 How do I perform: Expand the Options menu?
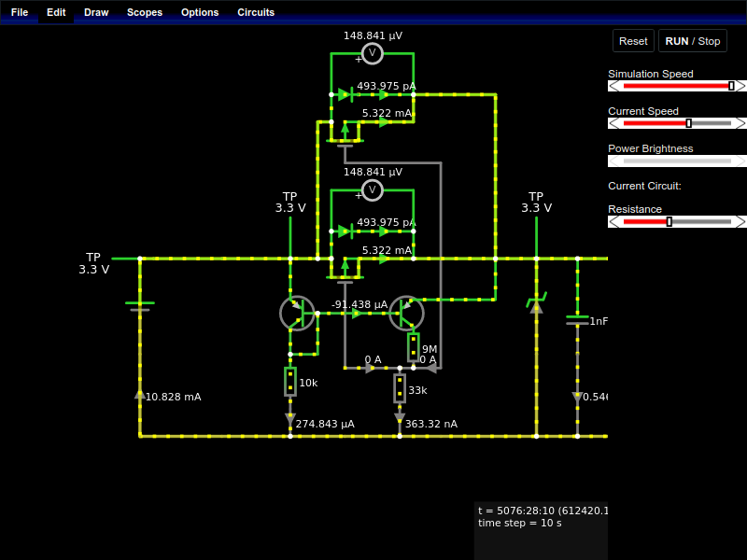(x=200, y=12)
